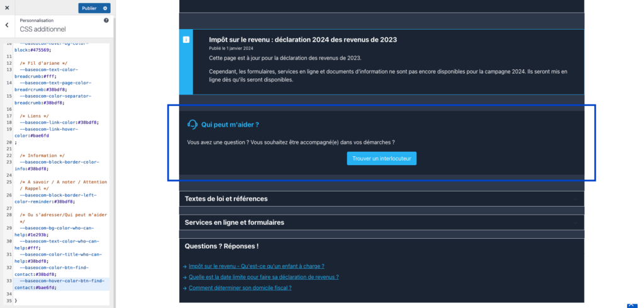The image size is (644, 308).
Task: Close the WordPress customizer panel
Action: (7, 8)
